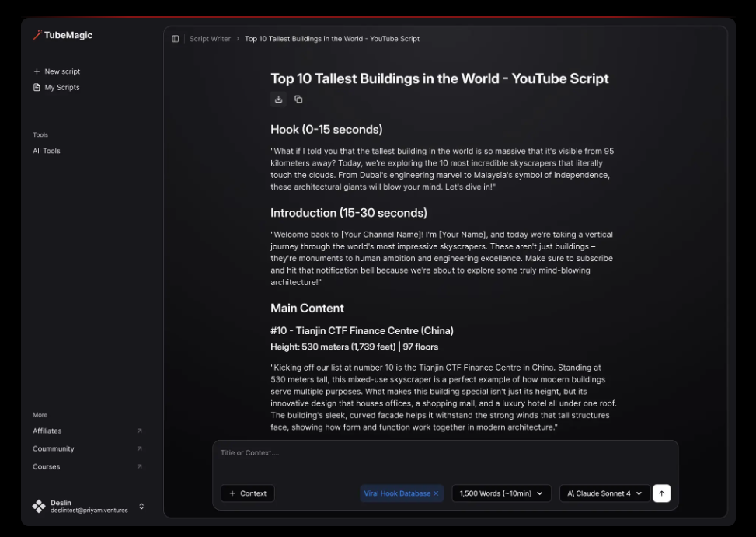Open the 1,500 Words (~10min) dropdown
756x537 pixels.
[x=501, y=493]
